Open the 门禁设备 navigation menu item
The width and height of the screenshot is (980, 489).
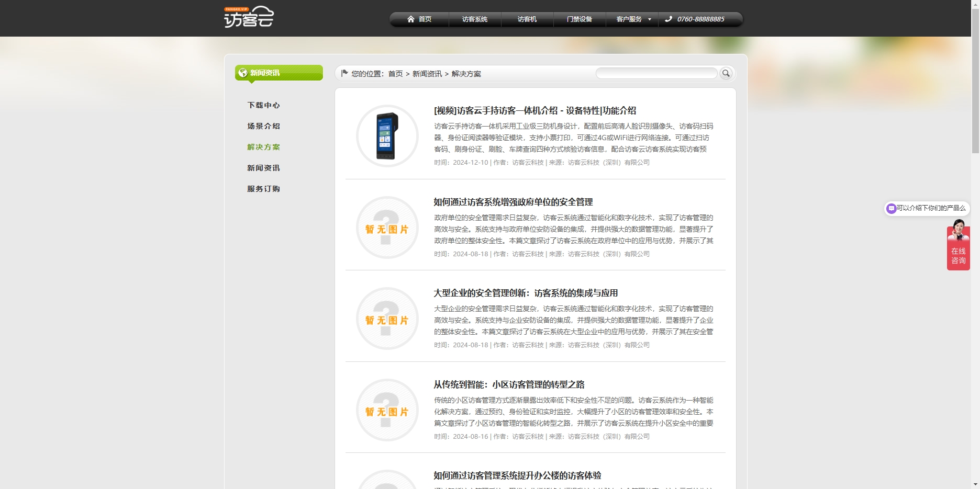coord(580,19)
